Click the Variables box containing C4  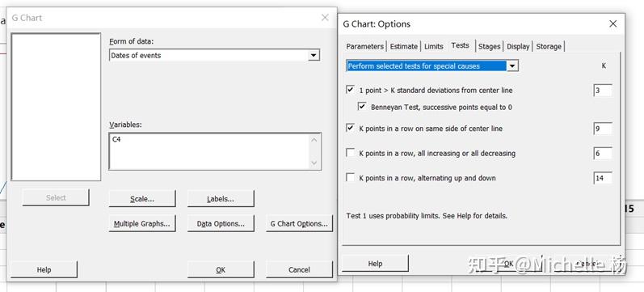[215, 151]
